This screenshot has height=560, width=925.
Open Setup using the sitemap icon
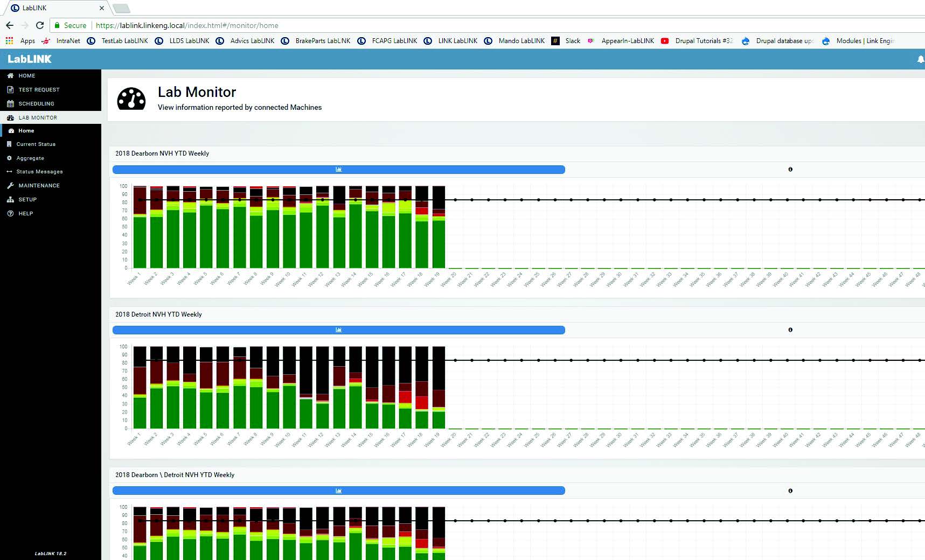click(x=10, y=199)
